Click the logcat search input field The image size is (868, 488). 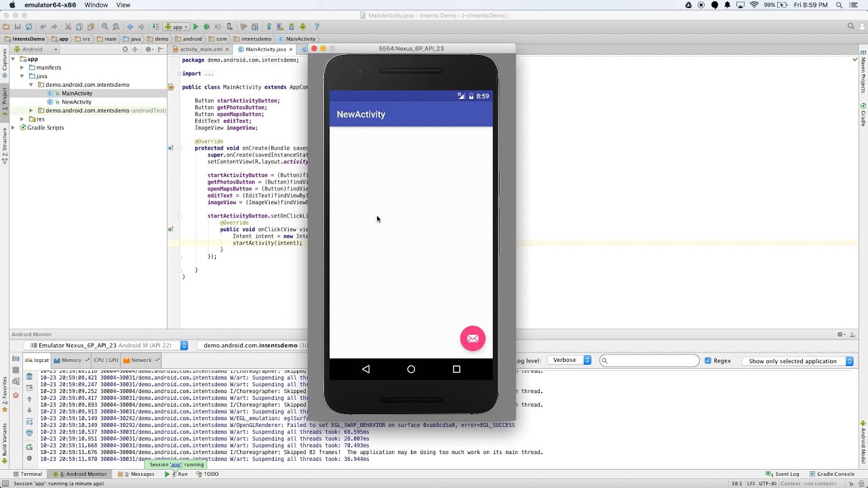[x=649, y=361]
